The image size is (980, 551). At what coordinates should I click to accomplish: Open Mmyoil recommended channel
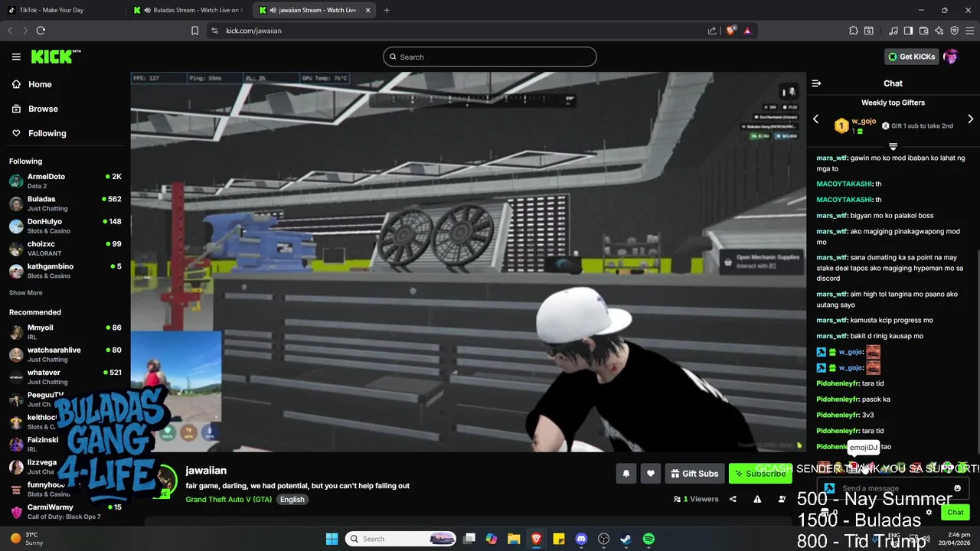[65, 331]
